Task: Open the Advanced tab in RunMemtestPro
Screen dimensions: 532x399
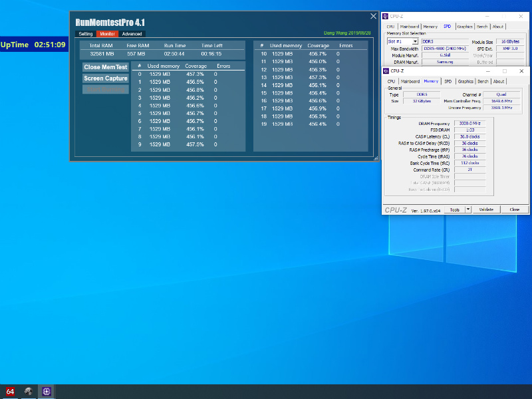Action: [x=132, y=33]
